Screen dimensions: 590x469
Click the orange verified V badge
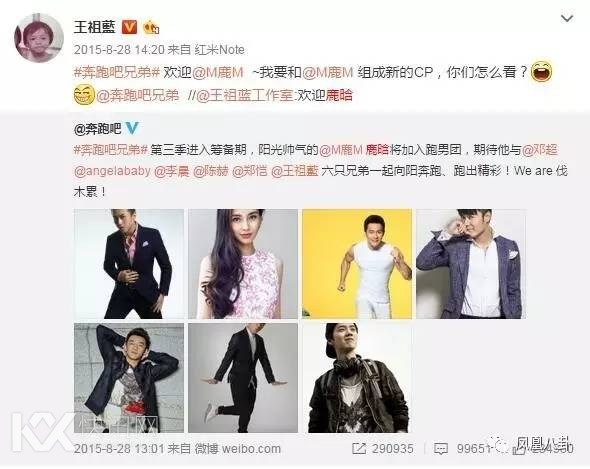(x=129, y=27)
